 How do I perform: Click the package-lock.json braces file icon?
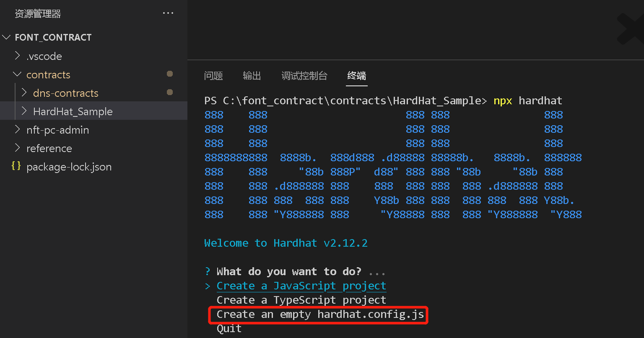click(16, 166)
